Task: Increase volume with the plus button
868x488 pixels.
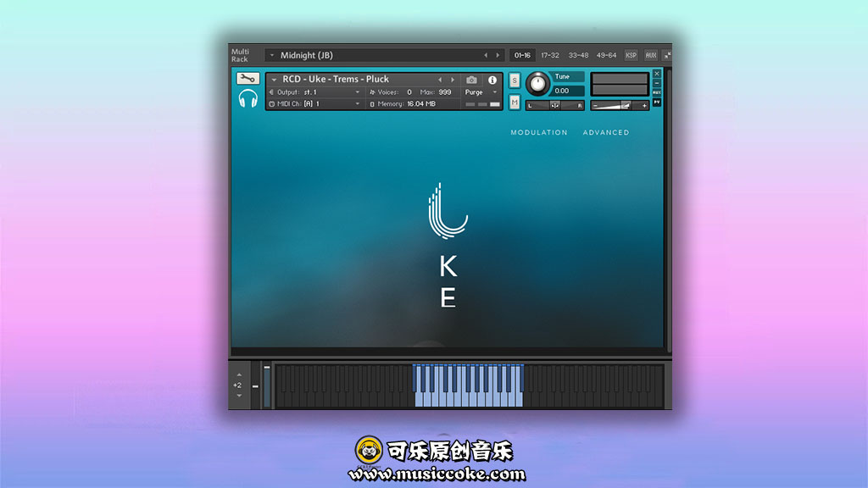Action: 644,106
